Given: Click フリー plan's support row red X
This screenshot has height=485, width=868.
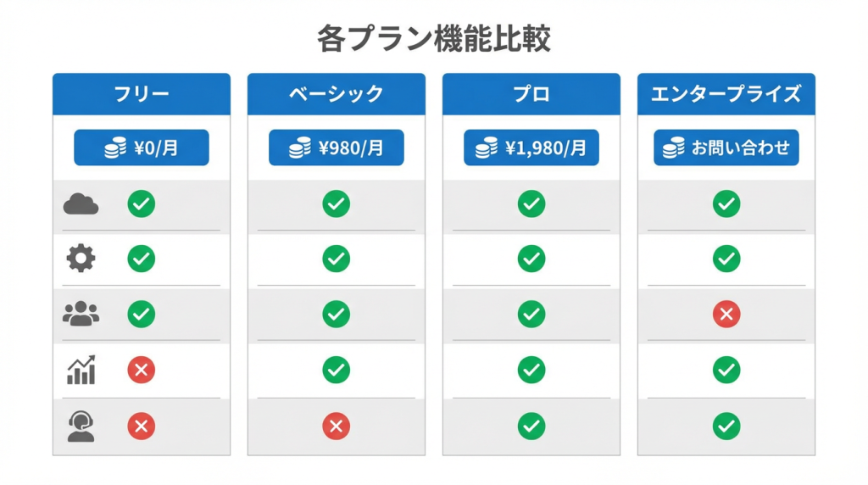Looking at the screenshot, I should coord(142,426).
